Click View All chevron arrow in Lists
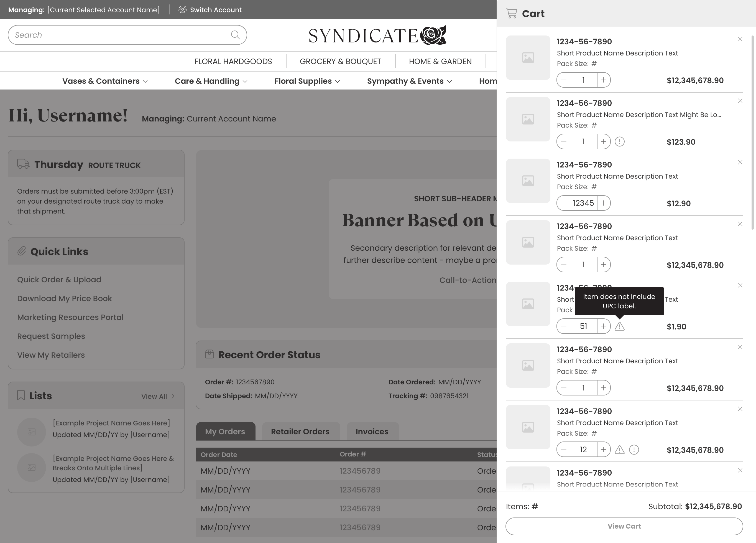Image resolution: width=756 pixels, height=543 pixels. point(173,396)
